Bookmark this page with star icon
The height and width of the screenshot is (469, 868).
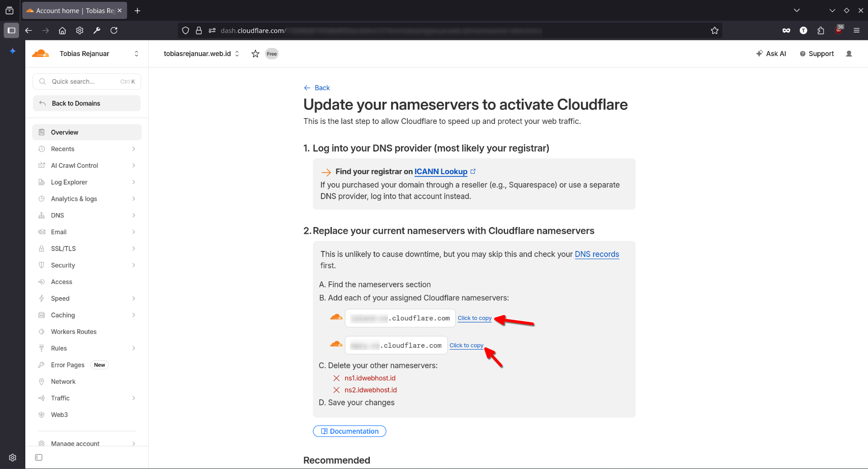coord(714,30)
